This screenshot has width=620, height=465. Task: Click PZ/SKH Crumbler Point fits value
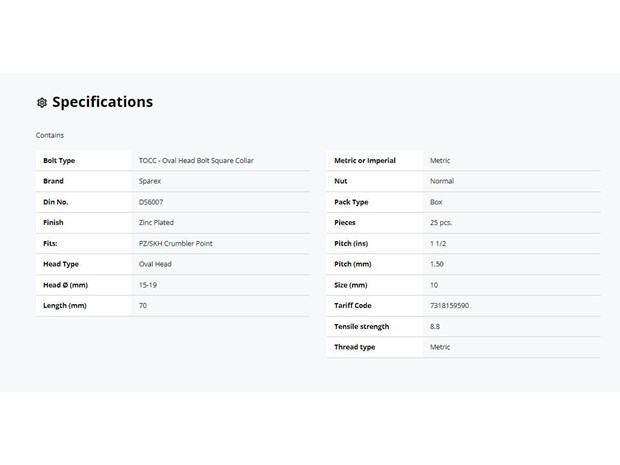click(x=176, y=243)
